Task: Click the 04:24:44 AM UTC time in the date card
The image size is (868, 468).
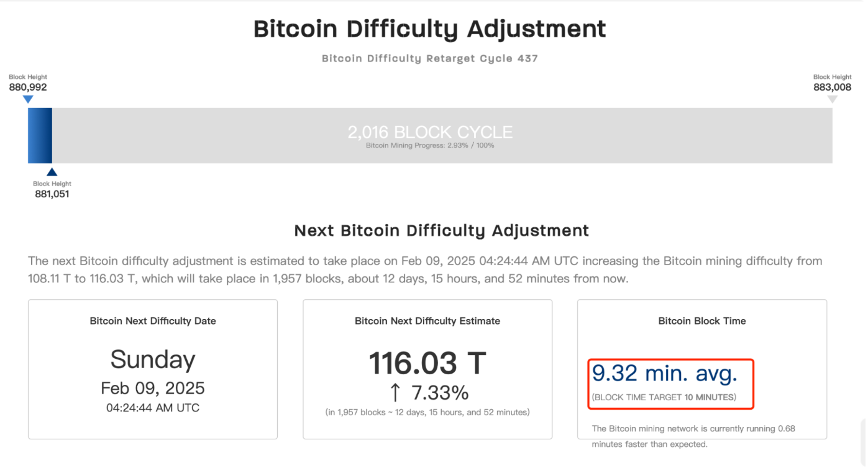Action: click(153, 408)
